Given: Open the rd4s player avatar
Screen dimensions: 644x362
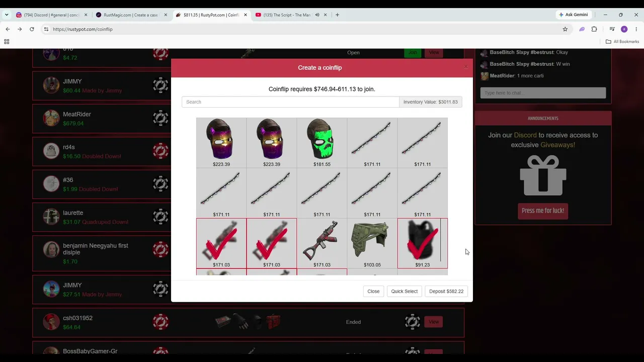Looking at the screenshot, I should click(x=51, y=151).
